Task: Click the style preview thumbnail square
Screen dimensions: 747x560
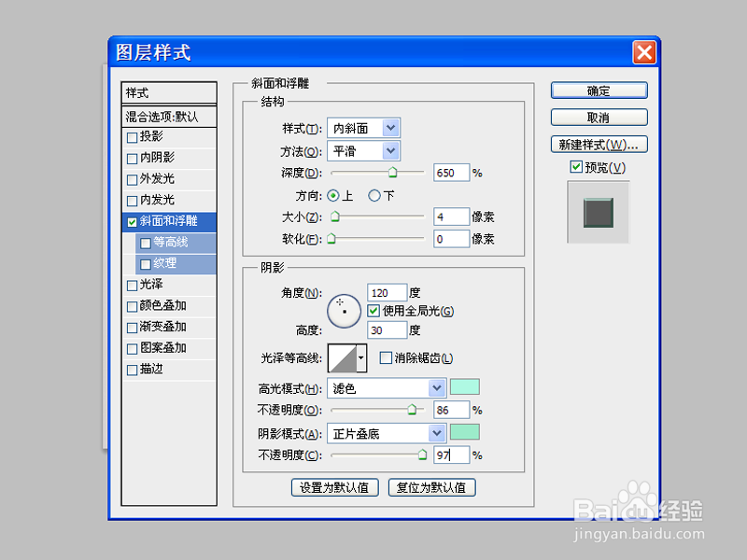Action: pyautogui.click(x=599, y=213)
